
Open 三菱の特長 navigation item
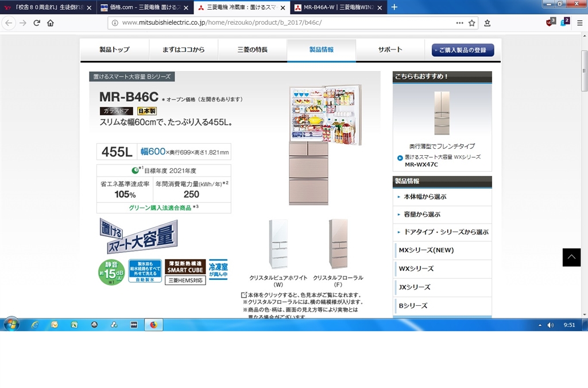tap(253, 49)
